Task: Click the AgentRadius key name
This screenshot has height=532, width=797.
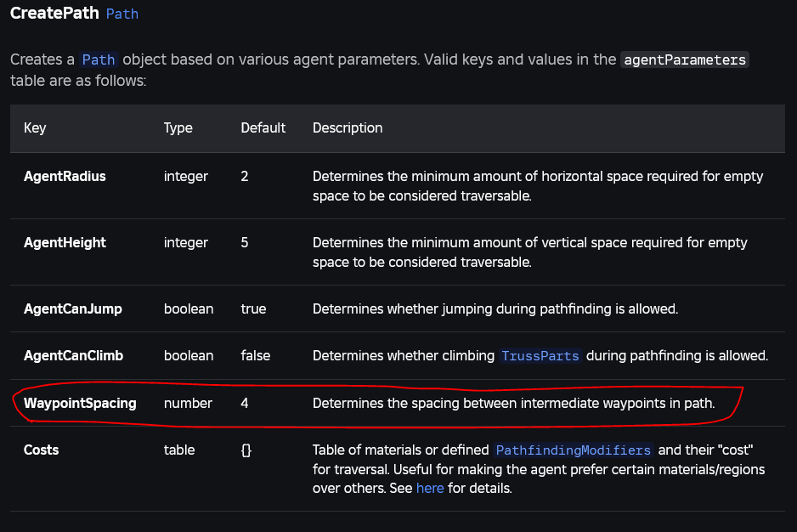Action: pos(65,177)
